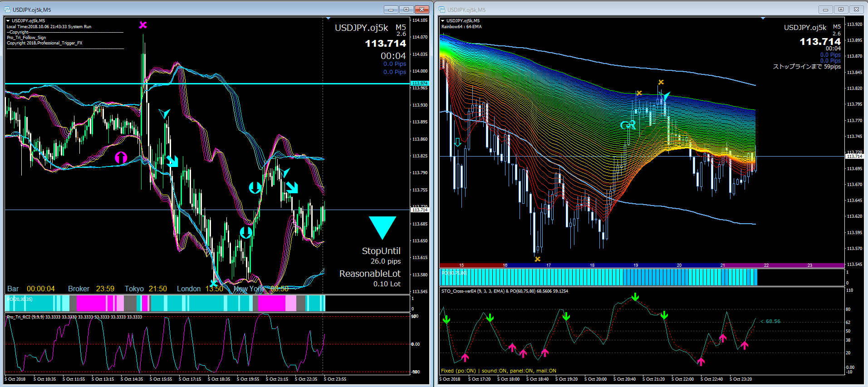This screenshot has height=387, width=868.
Task: Click the chart icon in right window title bar
Action: [442, 10]
